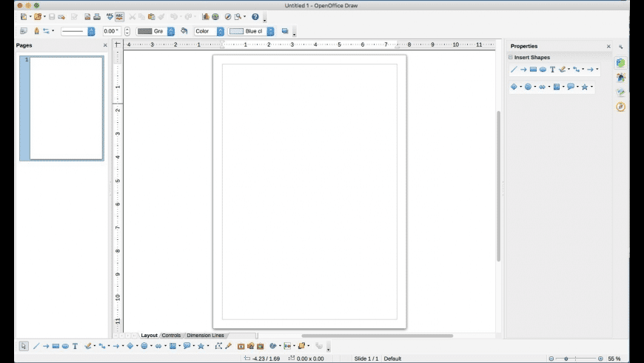Choose the Ellipse tool in bottom drawing toolbar

(65, 346)
